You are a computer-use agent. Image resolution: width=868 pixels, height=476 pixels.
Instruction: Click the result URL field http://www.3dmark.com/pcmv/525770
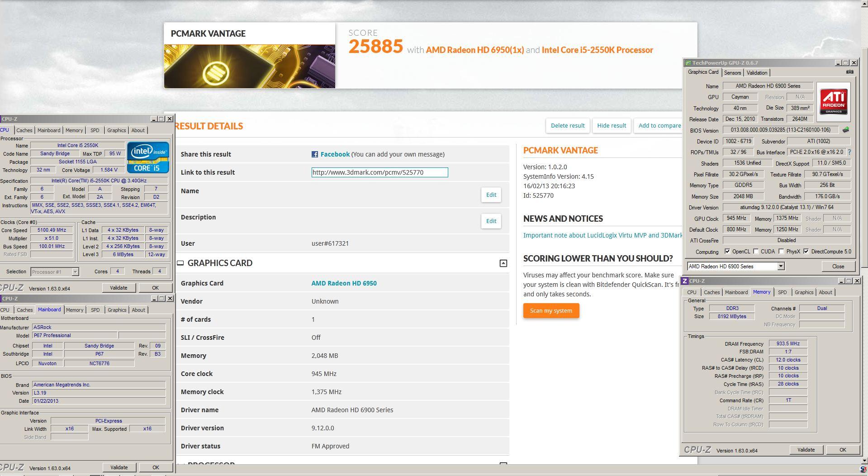[x=379, y=172]
